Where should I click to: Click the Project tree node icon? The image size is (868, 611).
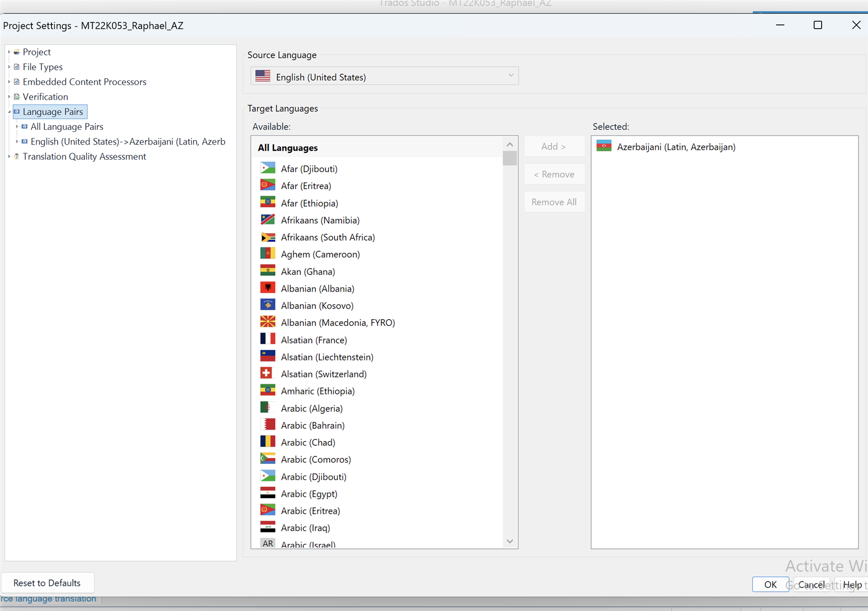17,52
